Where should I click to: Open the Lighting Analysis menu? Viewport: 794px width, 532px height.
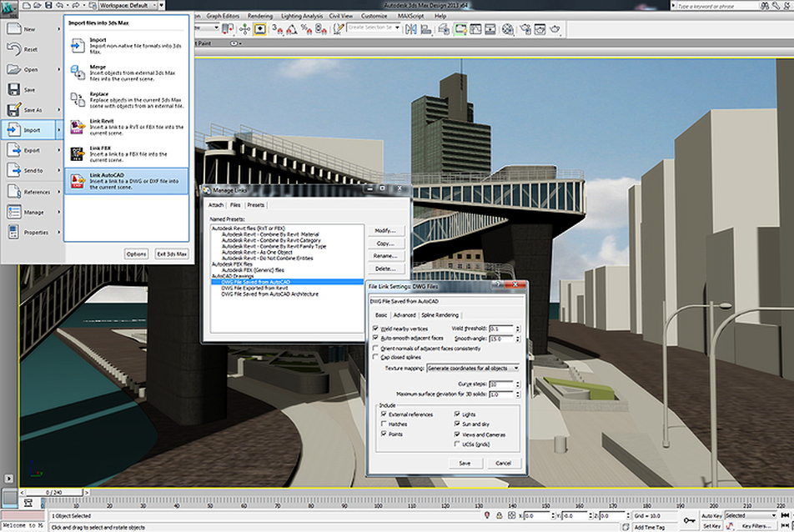click(302, 16)
